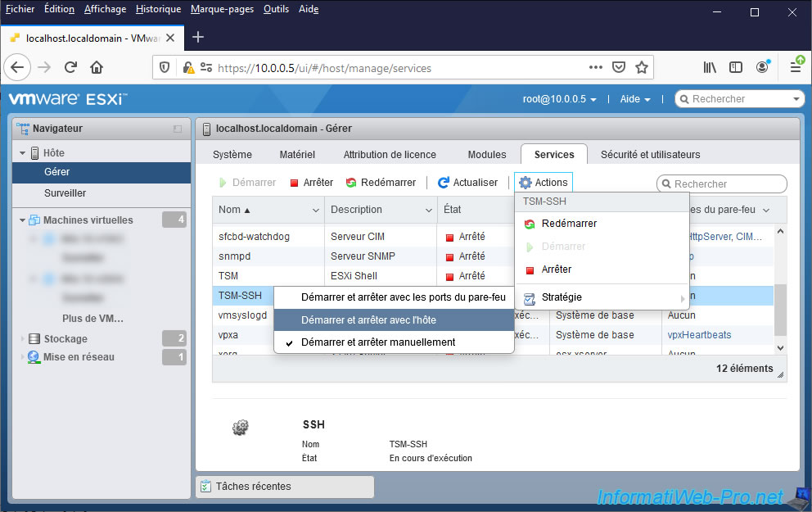This screenshot has height=512, width=812.
Task: Choose Démarrer et arrêter avec l'hôte
Action: point(394,320)
